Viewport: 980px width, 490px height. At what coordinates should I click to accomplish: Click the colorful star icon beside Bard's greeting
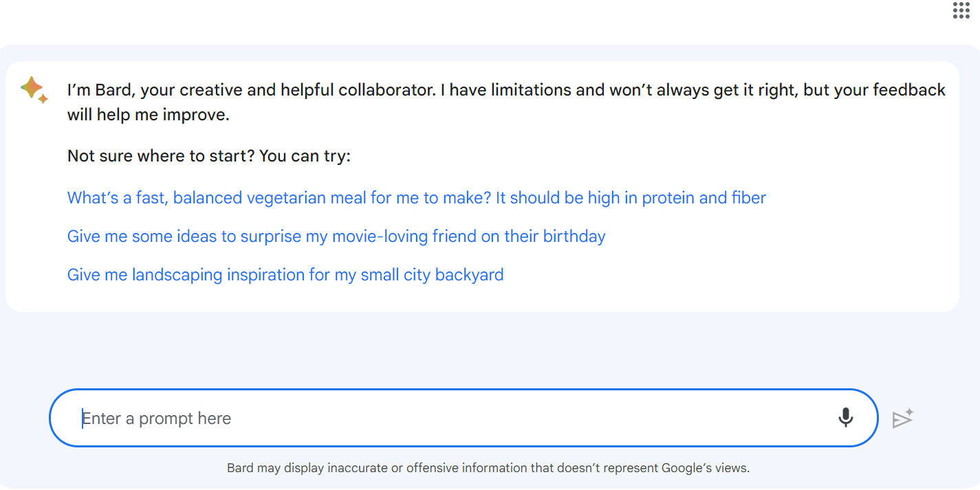tap(33, 89)
